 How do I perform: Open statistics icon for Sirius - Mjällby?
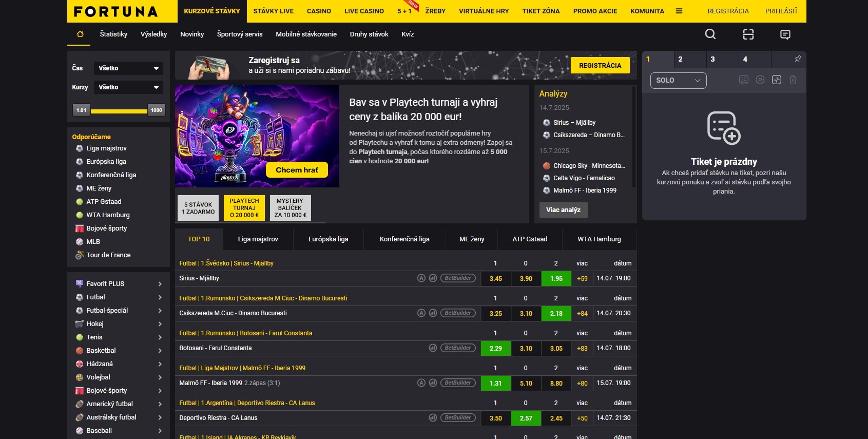(433, 278)
